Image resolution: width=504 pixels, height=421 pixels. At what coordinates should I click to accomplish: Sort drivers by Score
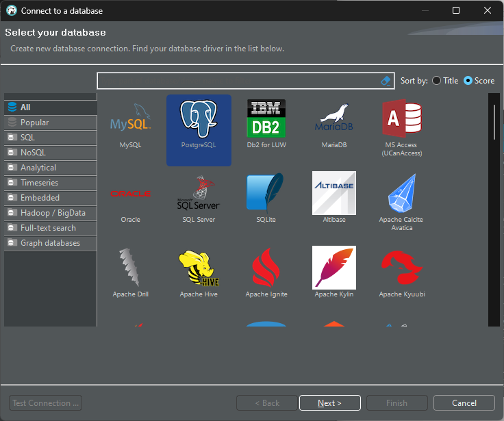pyautogui.click(x=479, y=81)
